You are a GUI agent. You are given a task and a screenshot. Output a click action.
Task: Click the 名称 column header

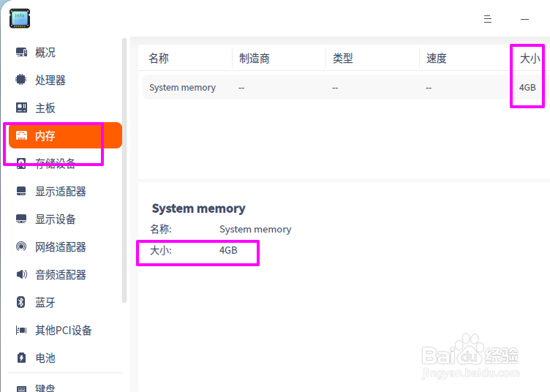159,59
